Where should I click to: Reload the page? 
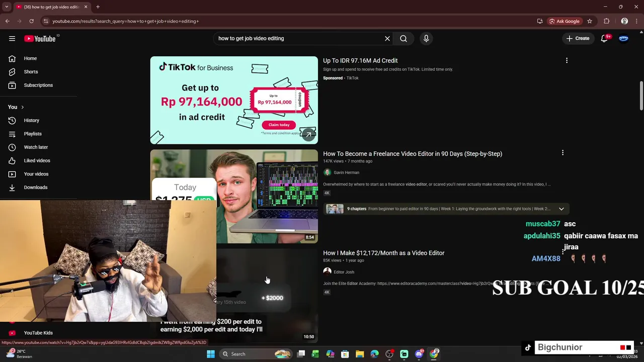(31, 21)
